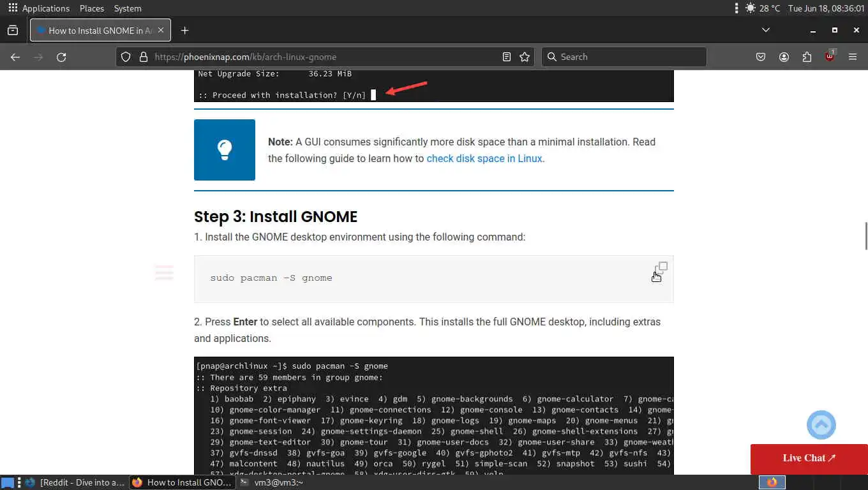Image resolution: width=868 pixels, height=490 pixels.
Task: Select the How to Install GNOME tab
Action: click(x=100, y=30)
